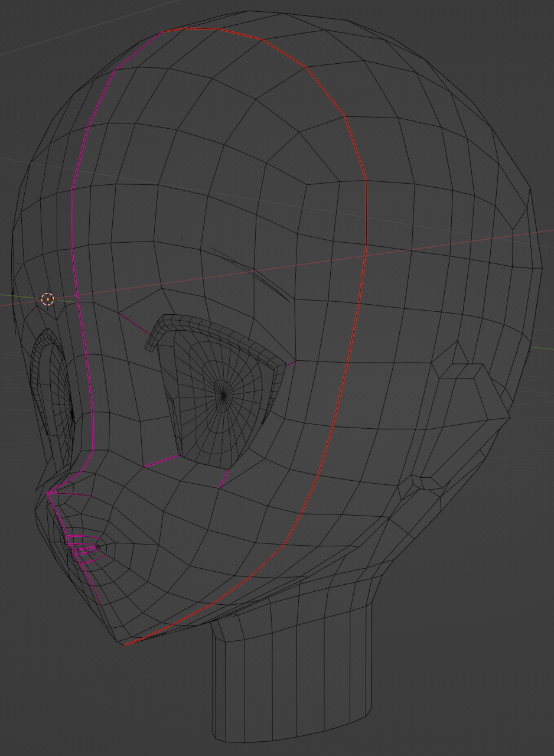The image size is (554, 756).
Task: Click the 3D cursor crosshair marker
Action: click(x=48, y=299)
